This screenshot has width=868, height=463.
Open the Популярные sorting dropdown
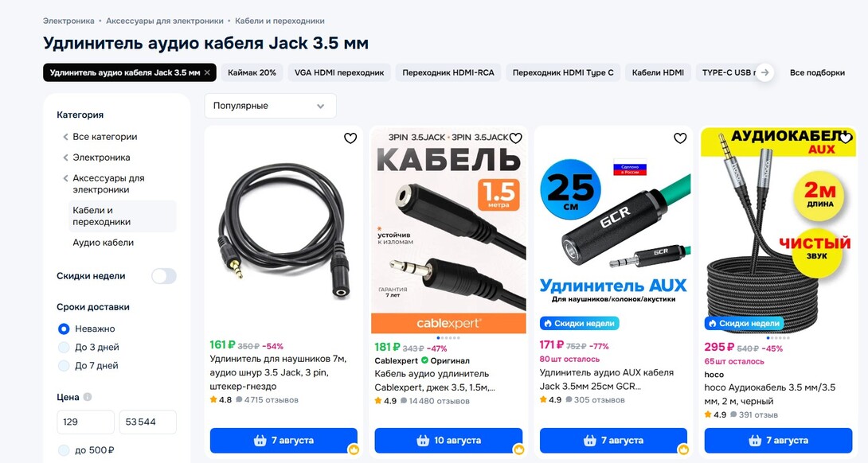pyautogui.click(x=270, y=106)
